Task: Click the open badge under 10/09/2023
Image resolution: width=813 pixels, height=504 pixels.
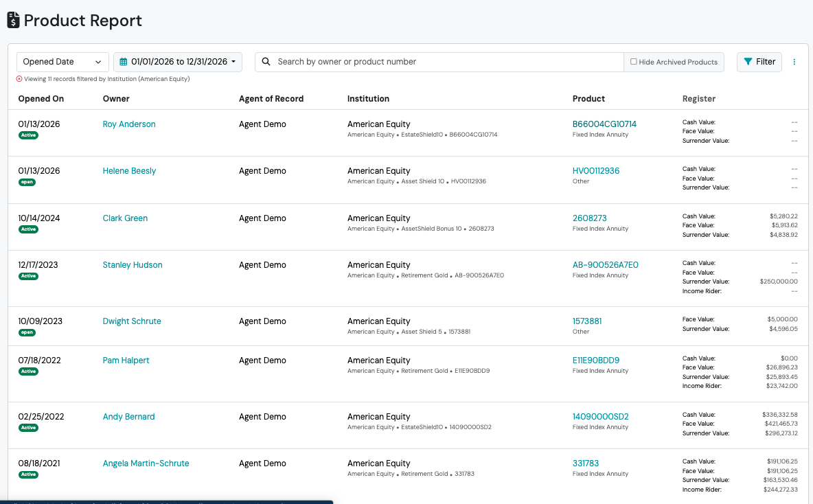Action: [x=27, y=332]
